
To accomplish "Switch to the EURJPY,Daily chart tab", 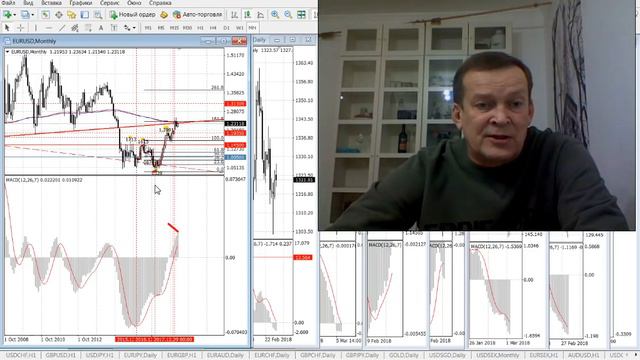I will [x=140, y=355].
